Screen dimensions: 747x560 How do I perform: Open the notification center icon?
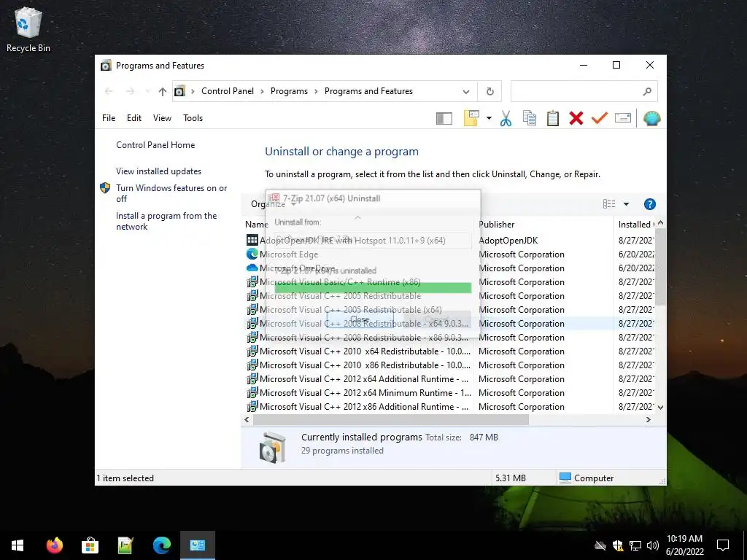click(x=723, y=545)
